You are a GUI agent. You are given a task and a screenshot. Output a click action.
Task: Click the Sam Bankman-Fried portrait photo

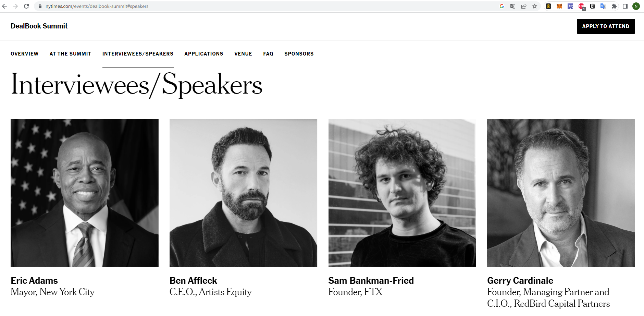coord(402,193)
